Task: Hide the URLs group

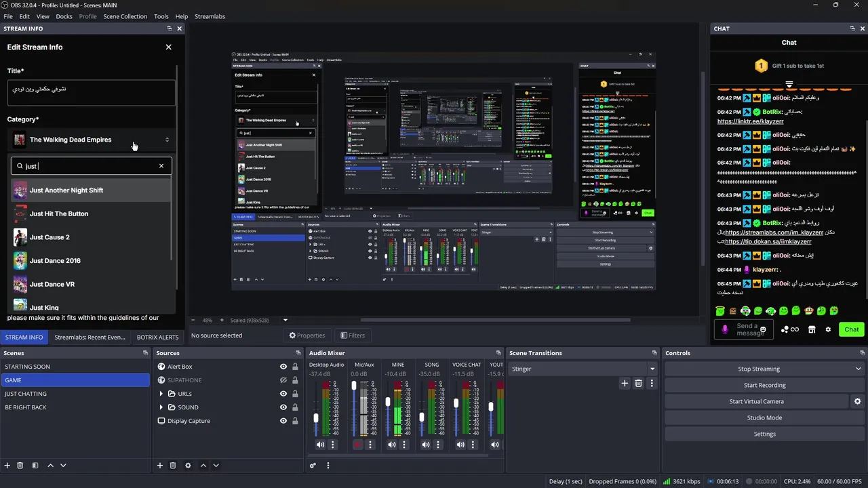Action: click(x=283, y=394)
